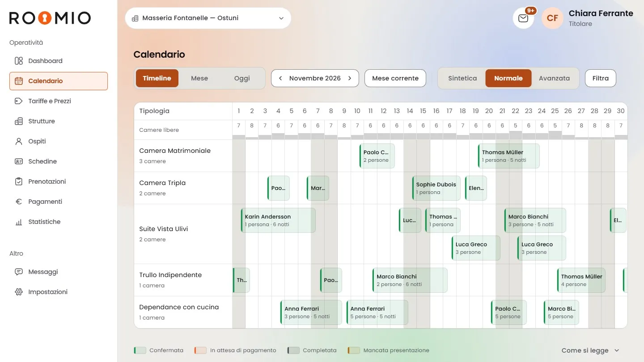This screenshot has height=362, width=644.
Task: Open Marco Bianchi booking in Trullo Indipendente
Action: [x=410, y=280]
